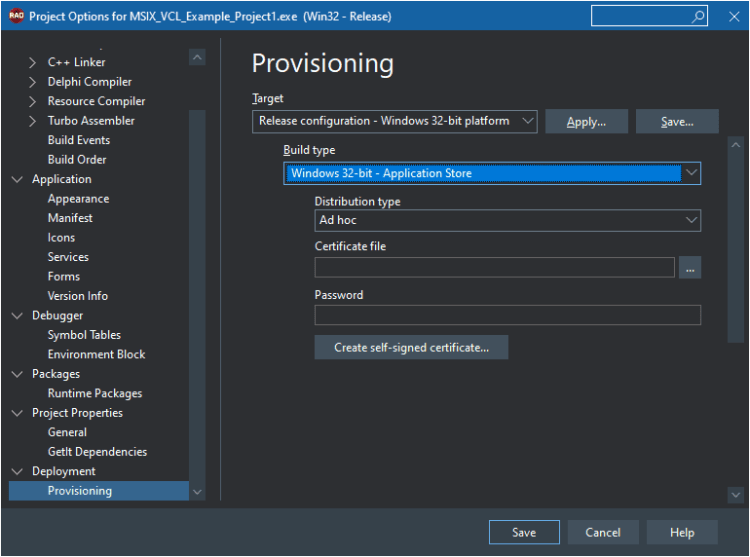
Task: Click Create self-signed certificate button
Action: pos(411,348)
